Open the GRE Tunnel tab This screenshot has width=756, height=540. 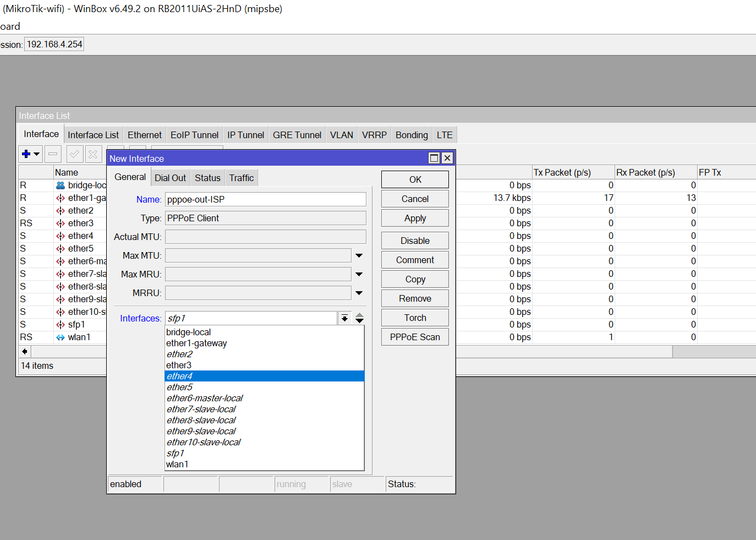(297, 135)
